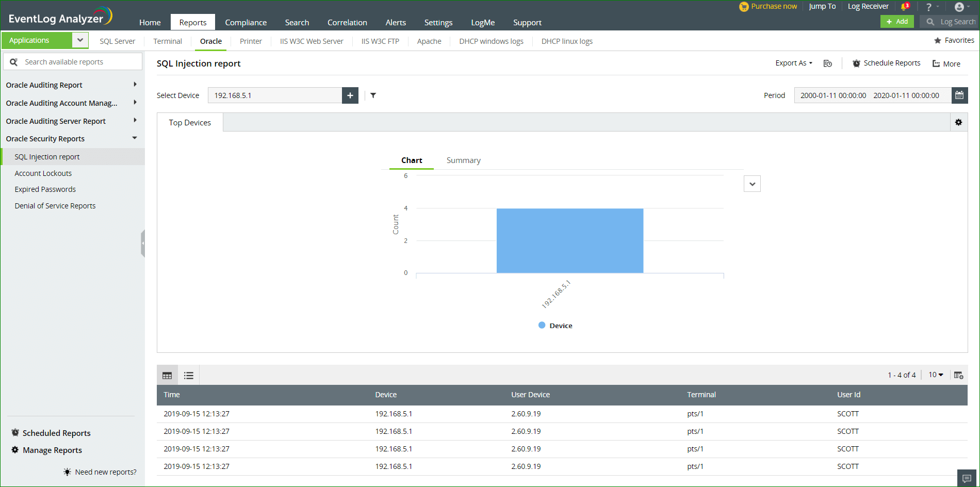This screenshot has width=980, height=487.
Task: Change rows per page from 10
Action: pos(936,375)
